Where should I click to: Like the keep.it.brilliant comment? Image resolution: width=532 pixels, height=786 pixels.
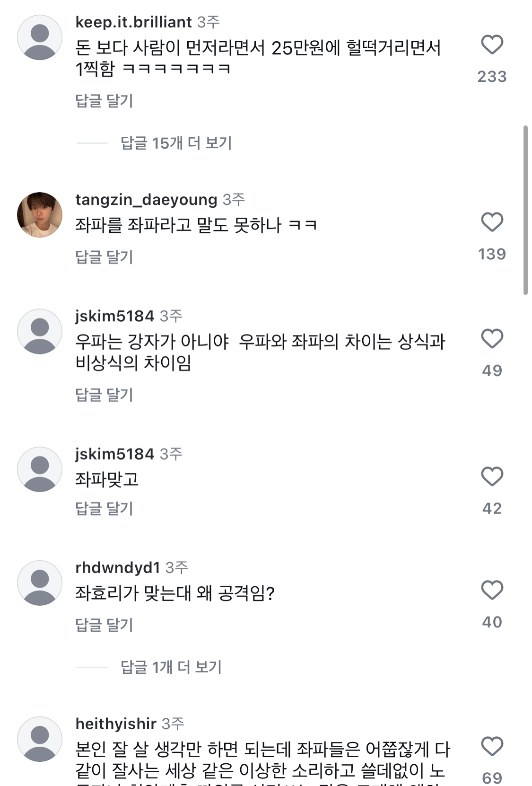coord(492,45)
